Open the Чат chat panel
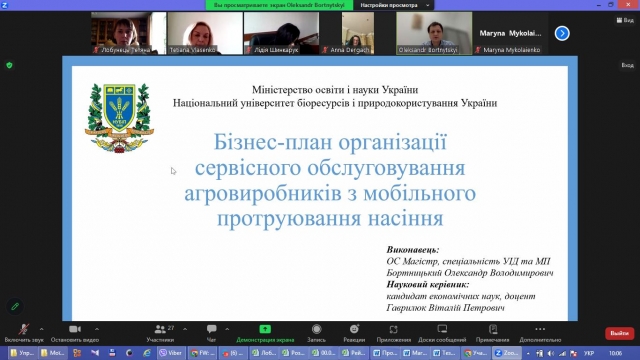Screen dimensions: 640x360 (211, 333)
